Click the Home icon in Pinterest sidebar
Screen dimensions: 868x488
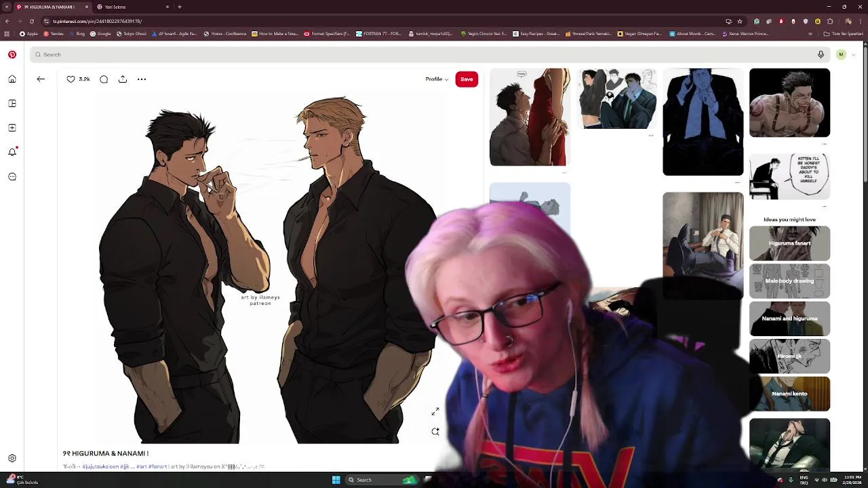coord(12,79)
